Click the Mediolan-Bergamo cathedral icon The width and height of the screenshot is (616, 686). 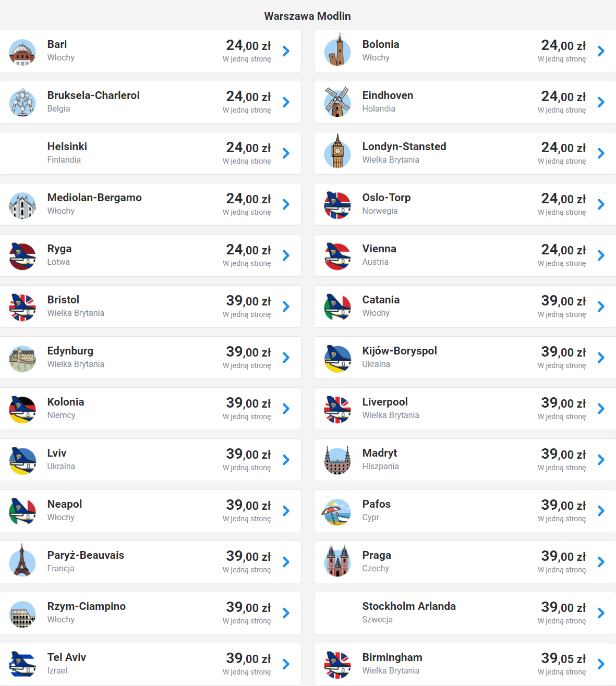(x=22, y=205)
